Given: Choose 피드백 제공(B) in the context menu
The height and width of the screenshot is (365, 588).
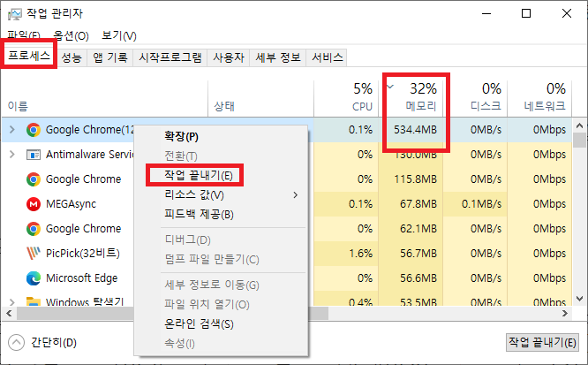Looking at the screenshot, I should click(222, 215).
